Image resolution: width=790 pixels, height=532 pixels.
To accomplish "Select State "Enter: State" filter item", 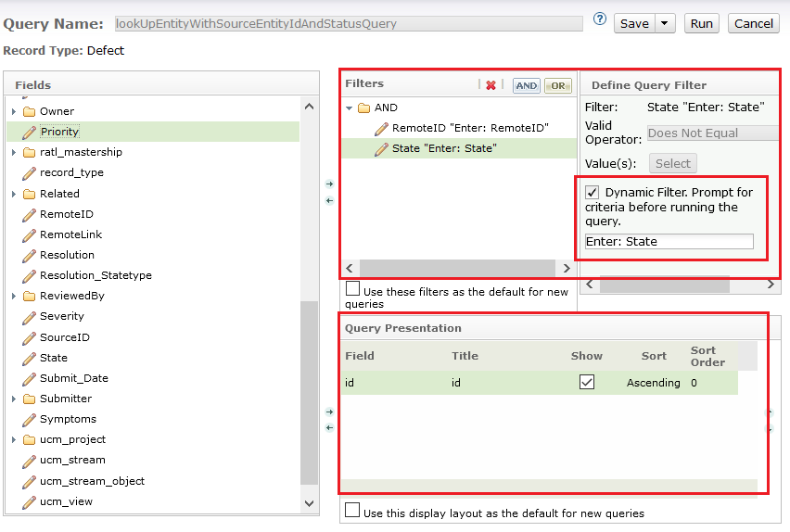I will point(444,148).
